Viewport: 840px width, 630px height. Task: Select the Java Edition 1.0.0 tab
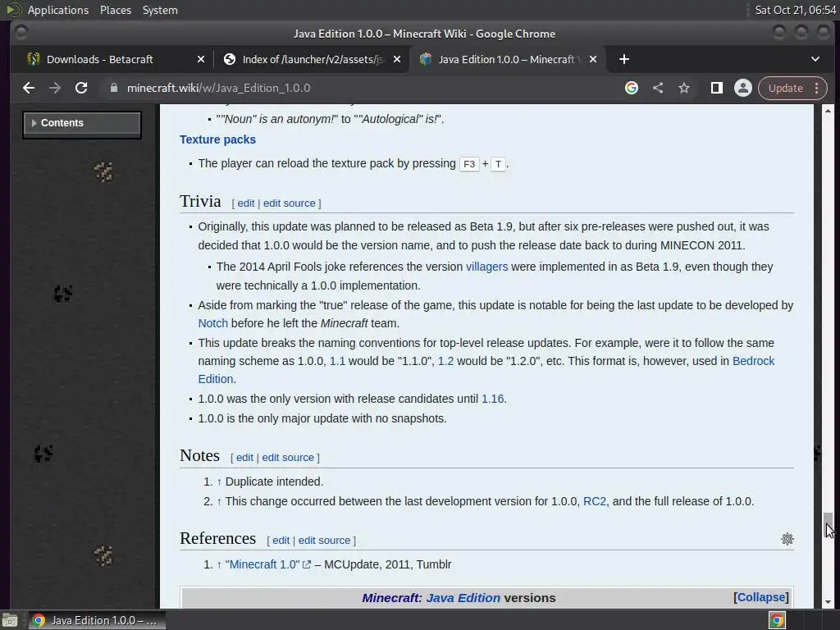[x=506, y=59]
